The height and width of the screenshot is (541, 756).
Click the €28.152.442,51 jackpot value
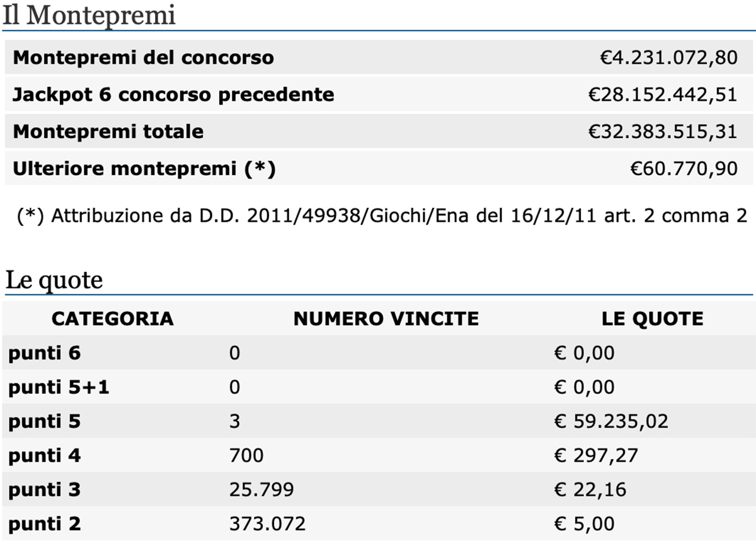pos(663,95)
